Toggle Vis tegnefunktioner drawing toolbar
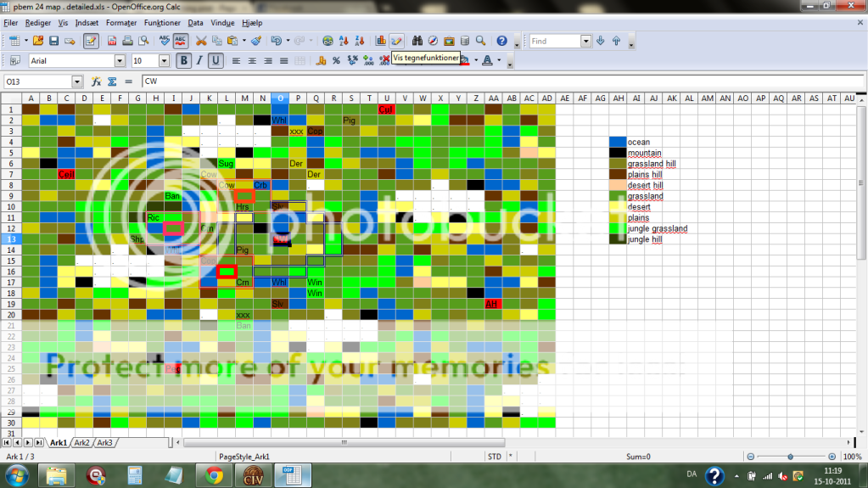Viewport: 868px width, 488px height. (x=396, y=41)
